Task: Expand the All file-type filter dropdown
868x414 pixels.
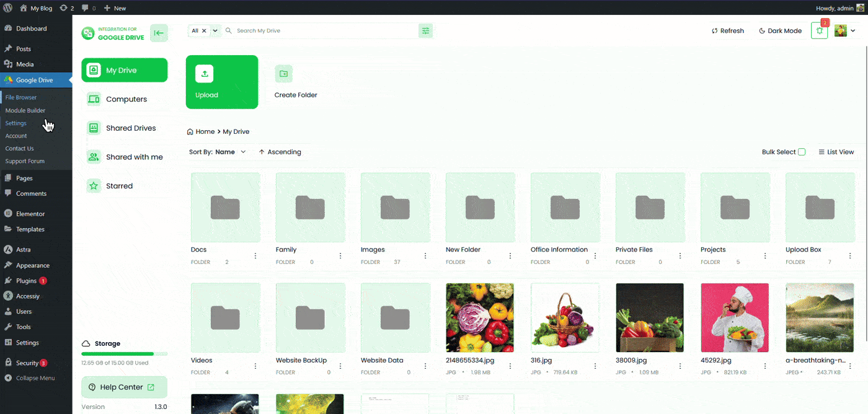Action: [x=215, y=30]
